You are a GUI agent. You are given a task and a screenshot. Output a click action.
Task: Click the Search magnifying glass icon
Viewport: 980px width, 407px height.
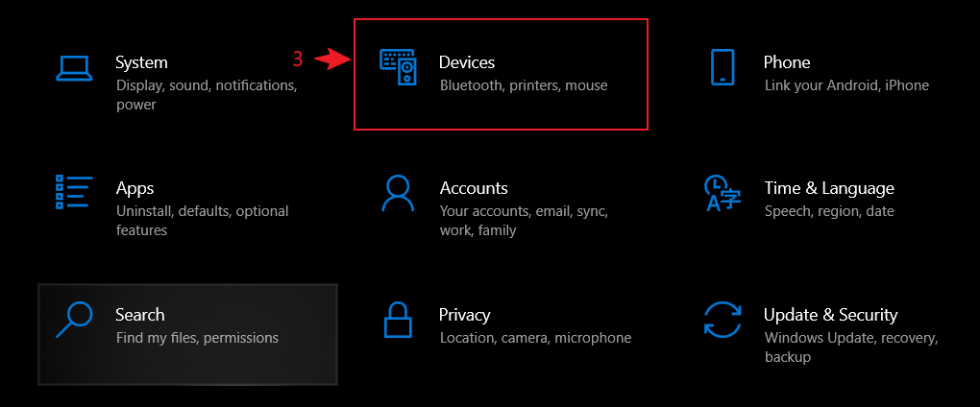tap(73, 320)
